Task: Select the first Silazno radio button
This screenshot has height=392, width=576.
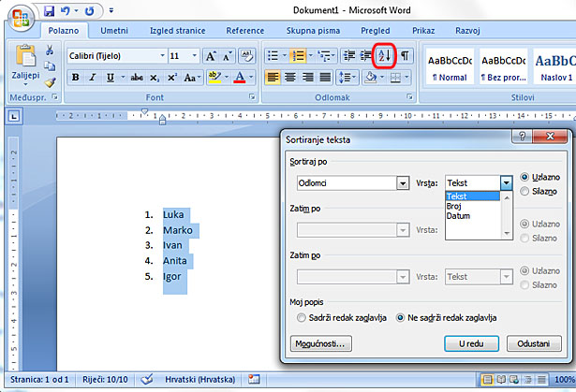Action: click(x=524, y=191)
